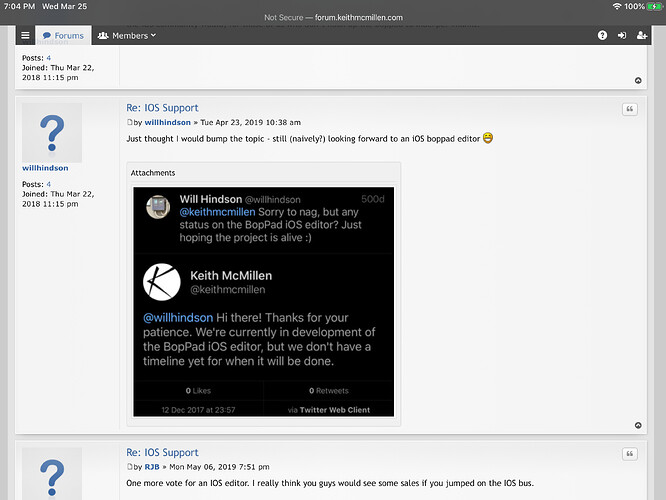Screen dimensions: 666x500
Task: Click the login arrow icon
Action: pos(622,35)
